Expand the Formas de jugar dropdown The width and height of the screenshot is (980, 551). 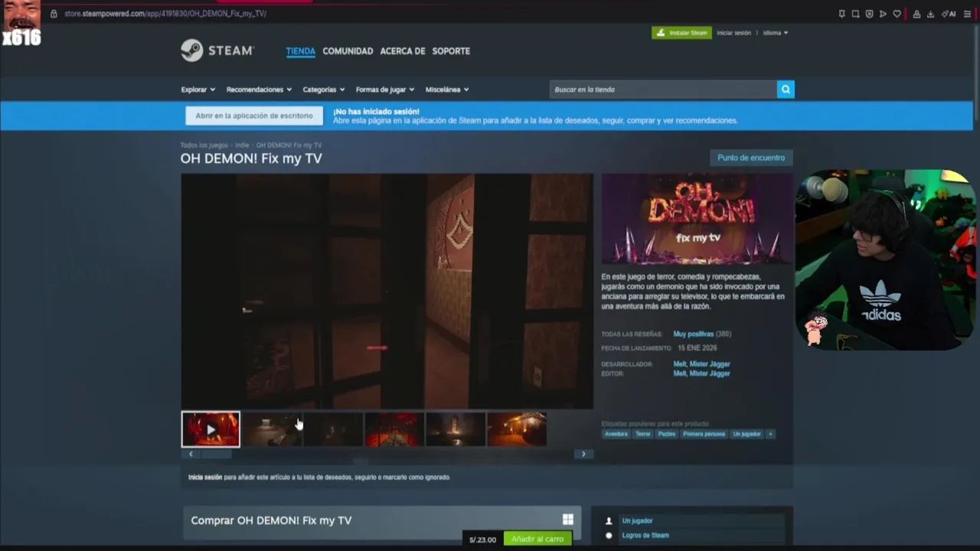[x=384, y=90]
